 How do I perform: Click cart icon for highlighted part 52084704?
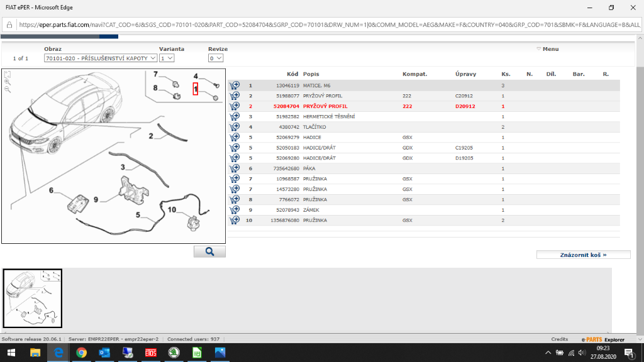[x=235, y=106]
